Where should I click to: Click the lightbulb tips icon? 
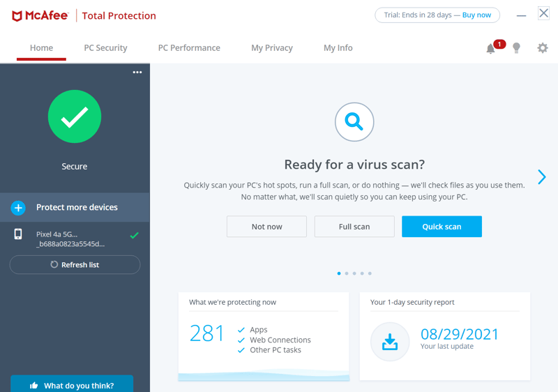[x=516, y=47]
